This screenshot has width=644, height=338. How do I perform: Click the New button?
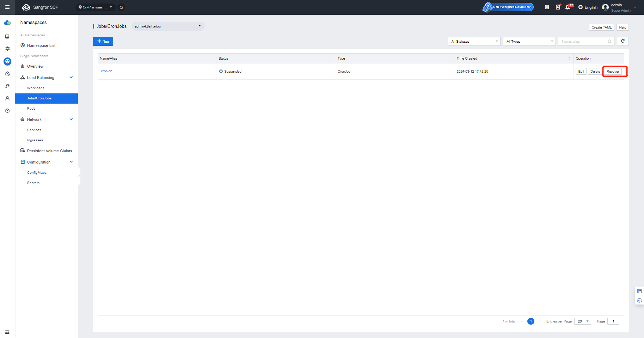click(103, 42)
